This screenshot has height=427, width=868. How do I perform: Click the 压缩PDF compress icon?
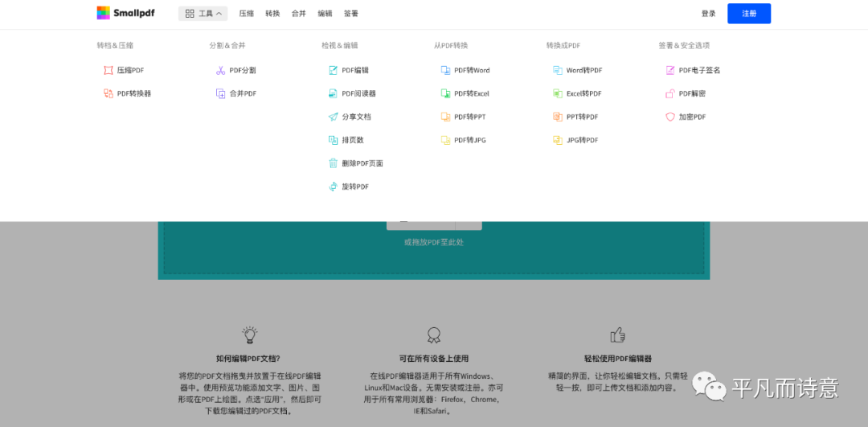[x=108, y=71]
